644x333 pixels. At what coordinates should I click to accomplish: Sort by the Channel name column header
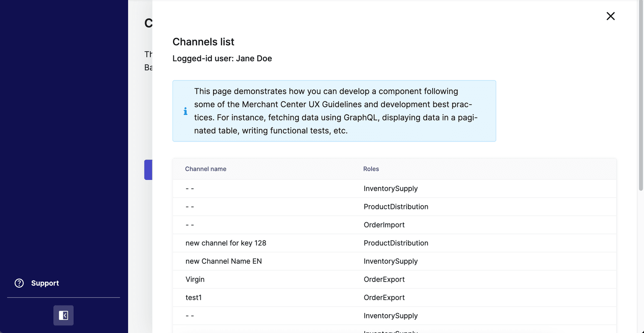tap(205, 169)
